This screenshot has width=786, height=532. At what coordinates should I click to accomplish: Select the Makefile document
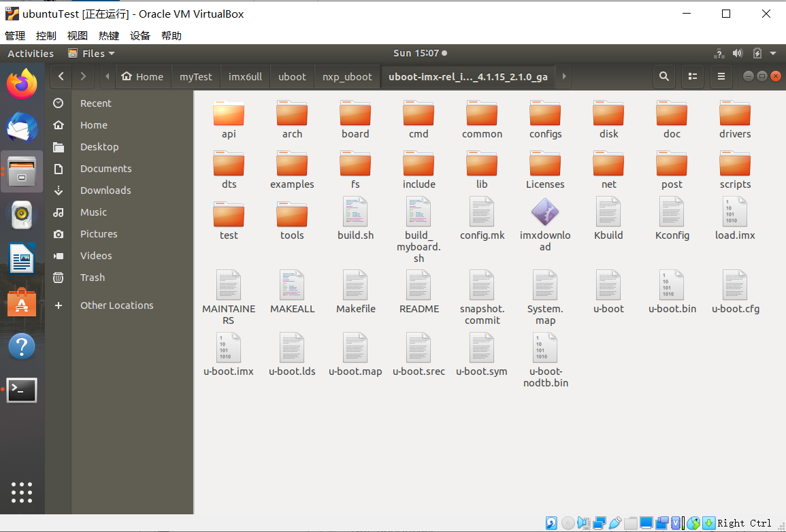coord(355,286)
